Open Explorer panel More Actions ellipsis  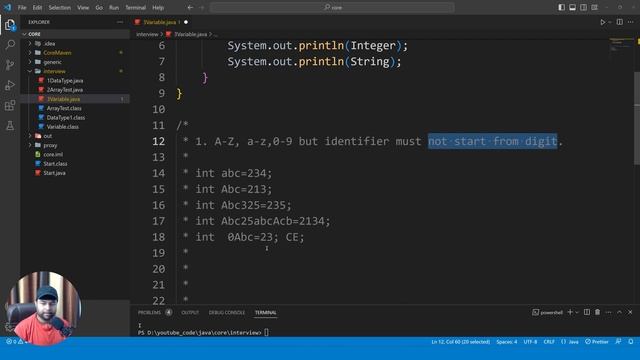(120, 22)
